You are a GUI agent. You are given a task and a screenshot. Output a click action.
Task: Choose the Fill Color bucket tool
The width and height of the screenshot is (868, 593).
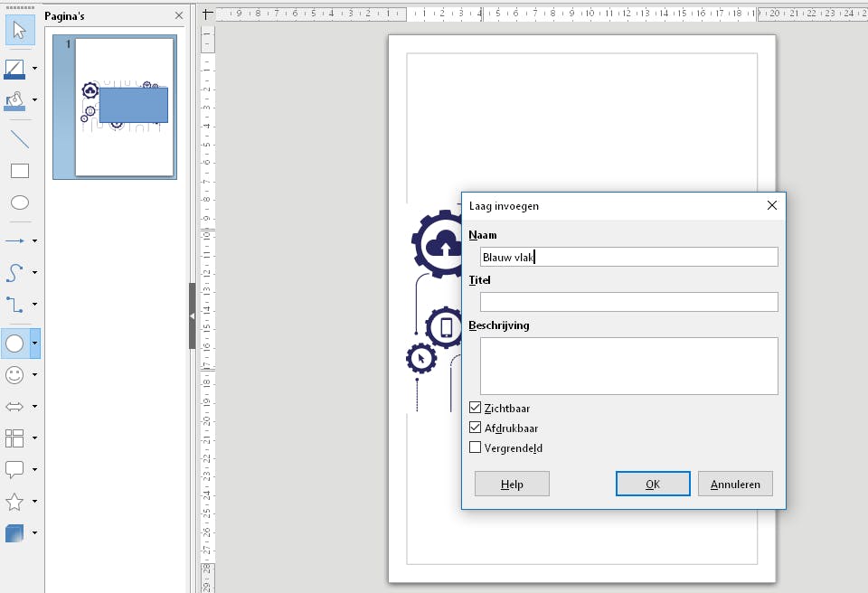pos(14,100)
